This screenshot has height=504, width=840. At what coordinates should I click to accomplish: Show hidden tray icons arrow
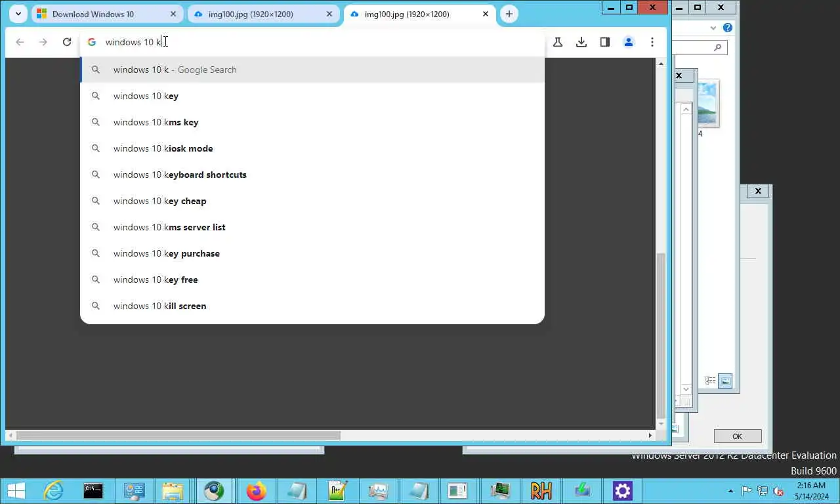[x=731, y=491]
